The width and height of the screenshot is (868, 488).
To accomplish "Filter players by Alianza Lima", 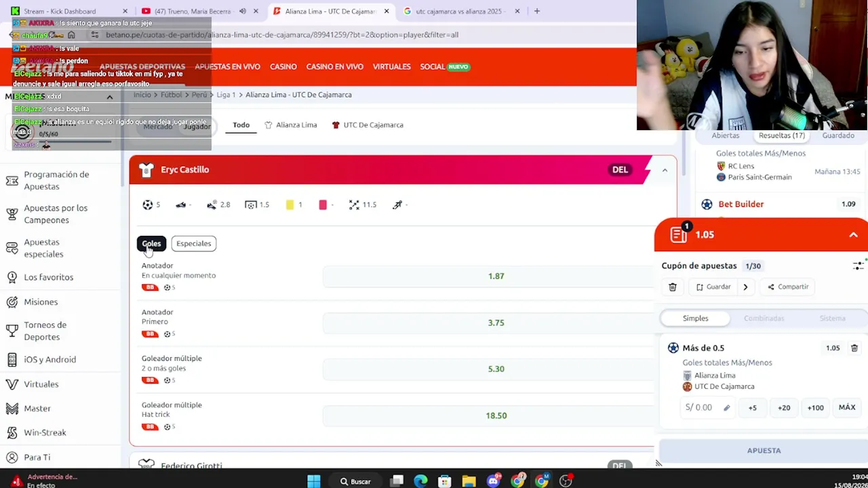I will 290,125.
